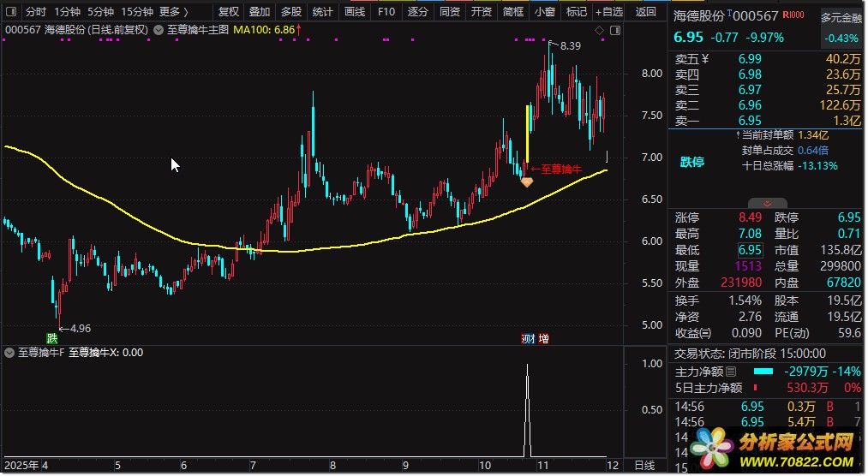Click the 日线 period label at bottom

pos(644,466)
